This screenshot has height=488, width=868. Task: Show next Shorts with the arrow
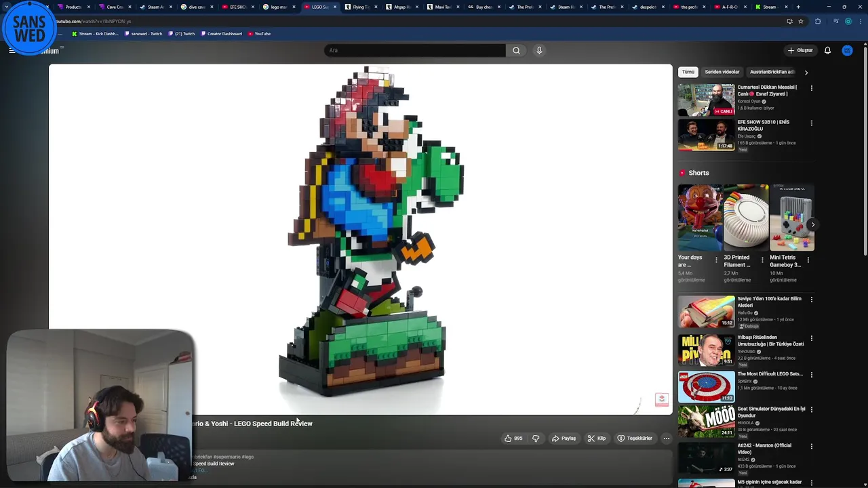point(812,224)
